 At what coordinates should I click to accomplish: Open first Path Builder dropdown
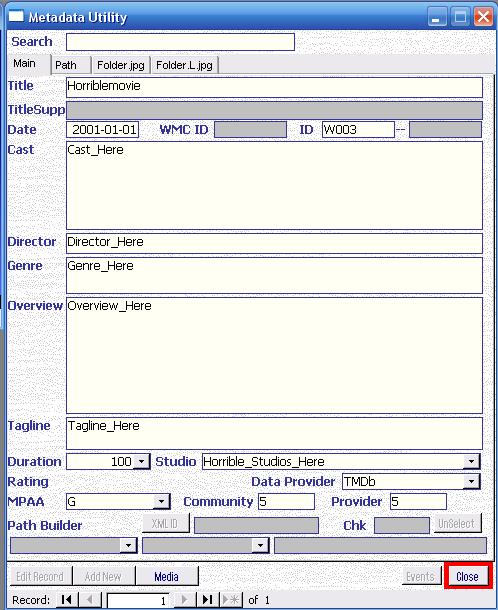[x=128, y=545]
